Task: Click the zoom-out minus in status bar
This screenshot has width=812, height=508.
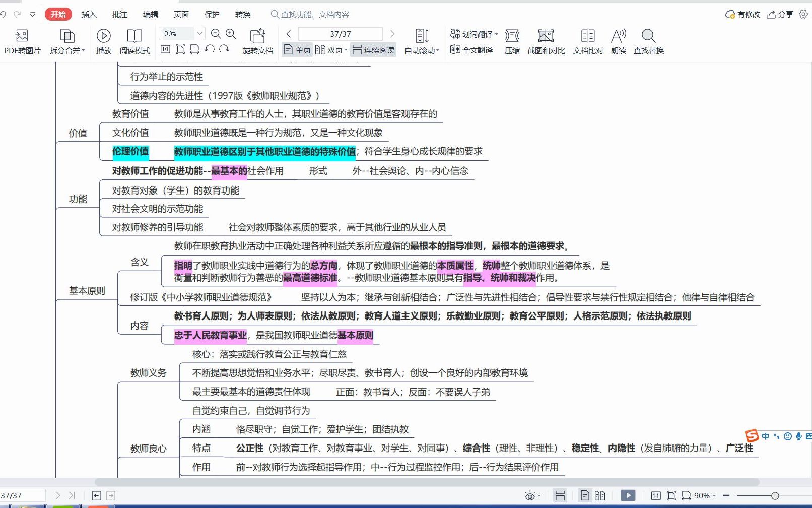Action: coord(726,495)
